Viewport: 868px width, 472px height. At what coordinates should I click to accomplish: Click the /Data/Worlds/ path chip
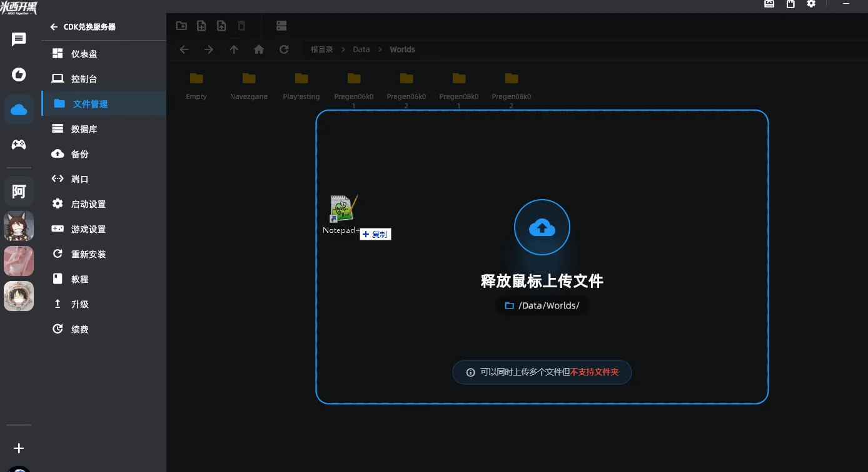coord(542,305)
